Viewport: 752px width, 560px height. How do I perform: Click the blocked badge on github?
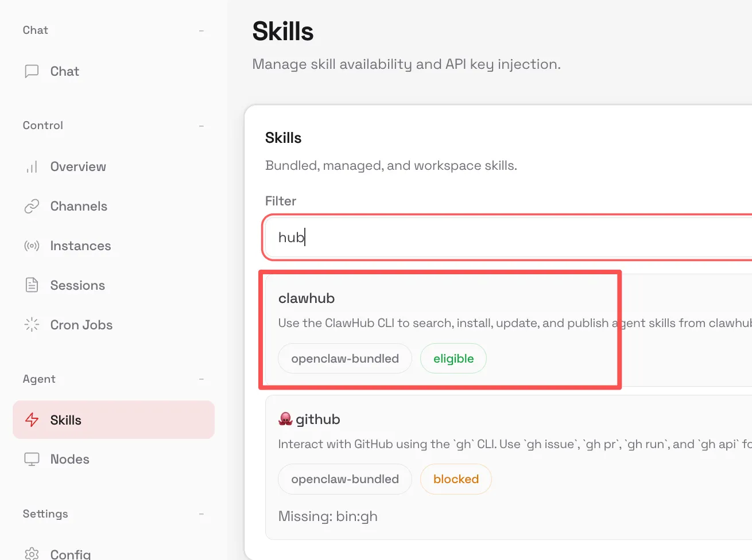click(x=456, y=479)
